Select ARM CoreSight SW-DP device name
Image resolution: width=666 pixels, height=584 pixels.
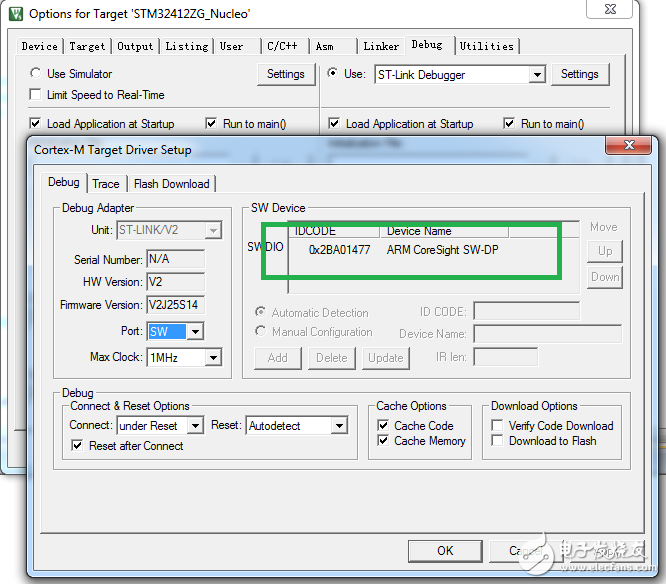tap(442, 250)
